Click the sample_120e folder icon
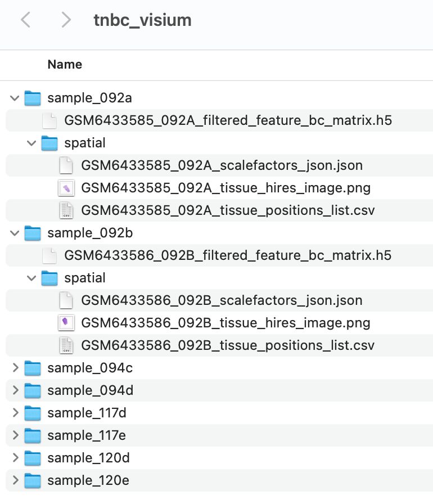This screenshot has width=433, height=504. 33,480
